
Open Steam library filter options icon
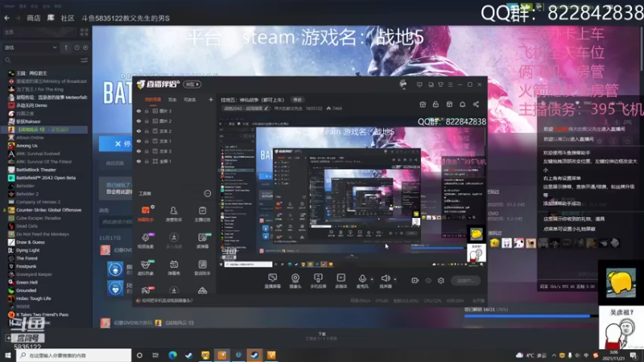coord(85,60)
